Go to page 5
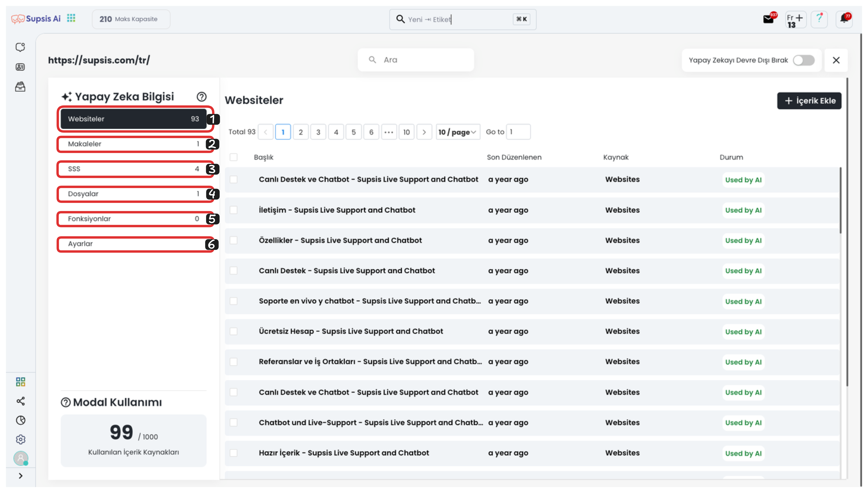This screenshot has height=493, width=868. point(354,132)
